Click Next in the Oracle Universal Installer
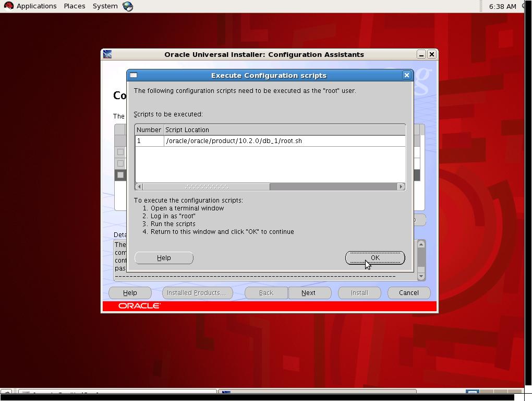Screen dimensions: 532x401 (309, 293)
